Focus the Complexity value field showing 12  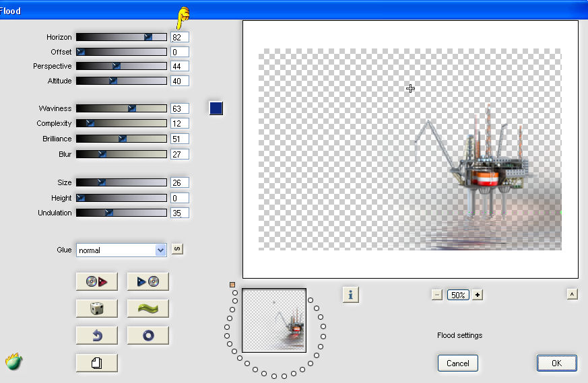coord(180,123)
